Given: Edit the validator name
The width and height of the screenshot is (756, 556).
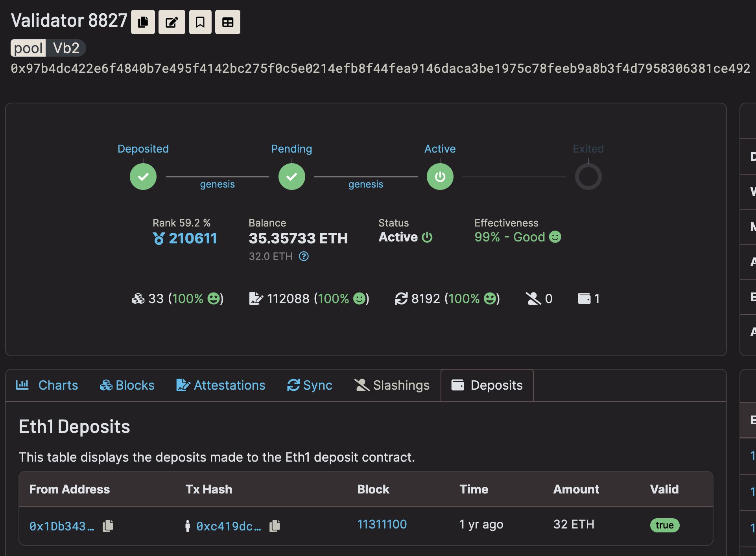Looking at the screenshot, I should (x=171, y=22).
